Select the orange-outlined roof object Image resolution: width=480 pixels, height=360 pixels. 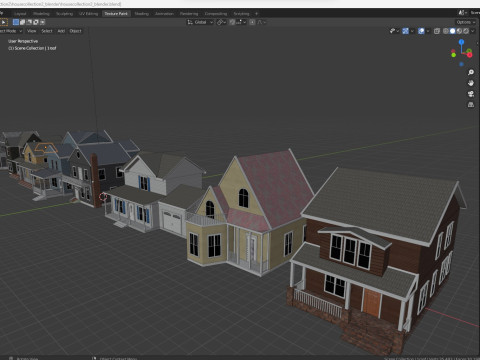(46, 148)
